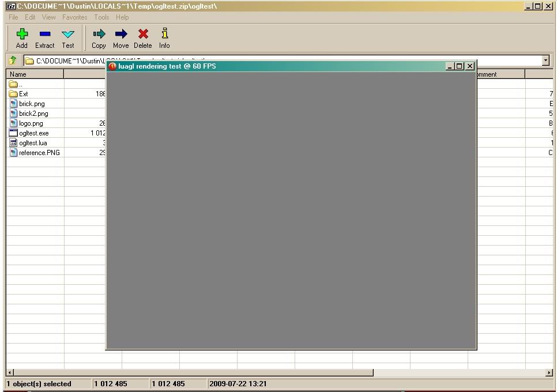Click the Extract toolbar icon
The height and width of the screenshot is (392, 557).
click(x=44, y=35)
